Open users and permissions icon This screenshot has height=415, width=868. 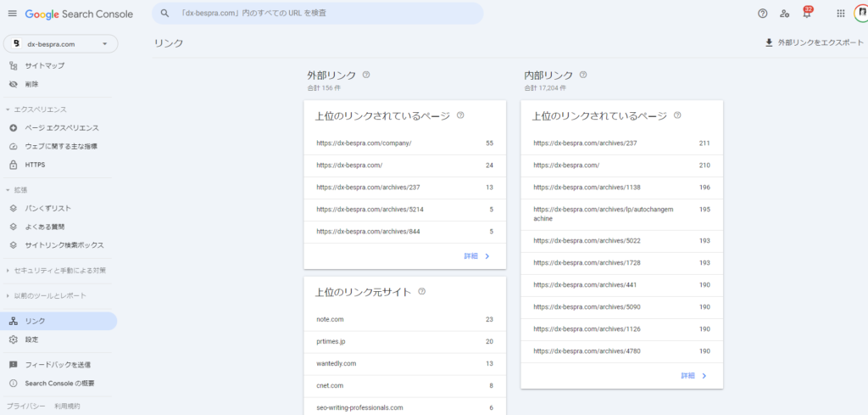784,14
